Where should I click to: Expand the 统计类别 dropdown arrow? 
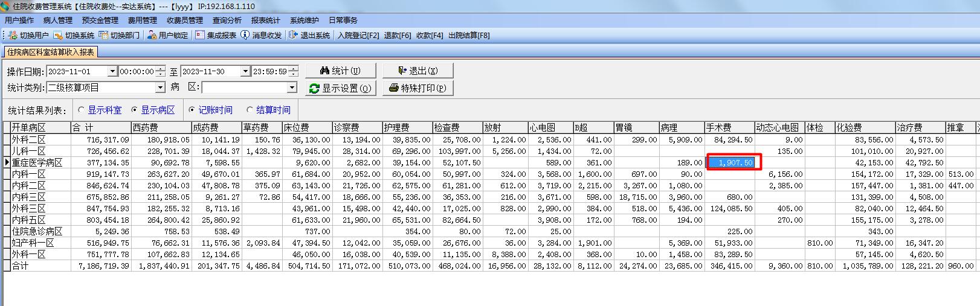click(160, 88)
